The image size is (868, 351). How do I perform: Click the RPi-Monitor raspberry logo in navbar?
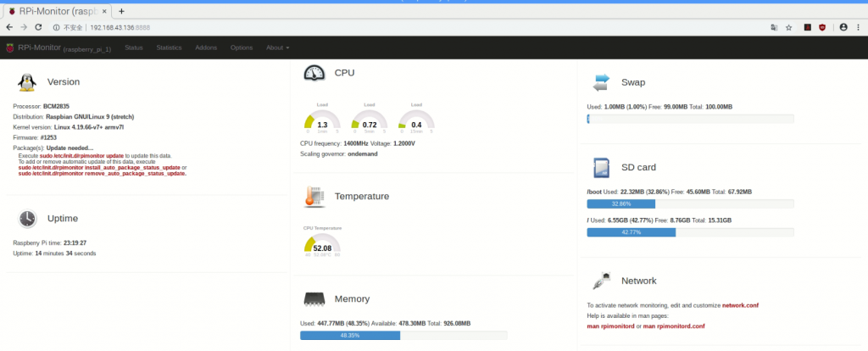[9, 47]
